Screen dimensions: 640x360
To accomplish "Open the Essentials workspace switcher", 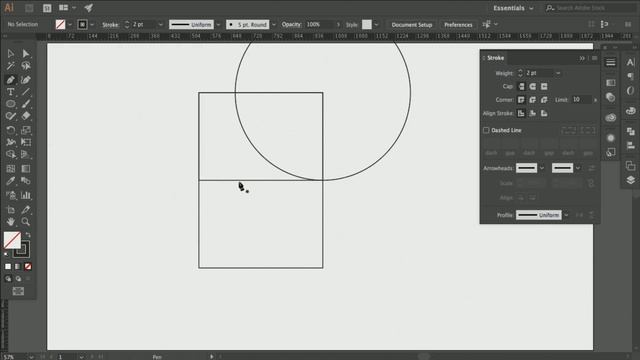I will (x=513, y=8).
